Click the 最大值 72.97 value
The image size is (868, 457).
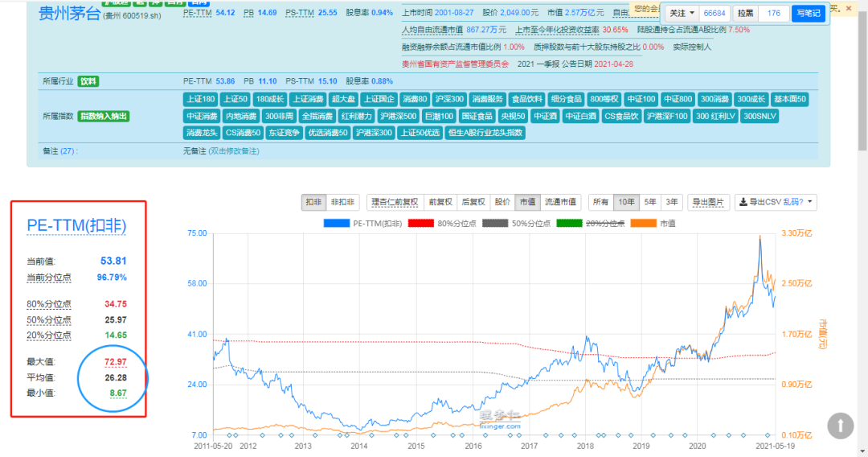click(115, 362)
